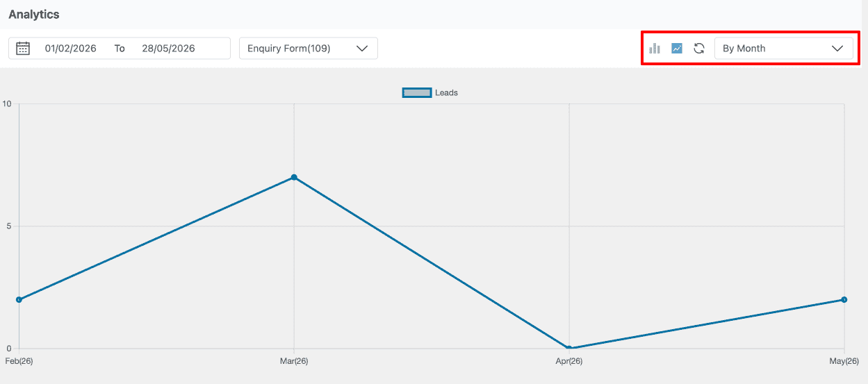Toggle the Leads legend item

pyautogui.click(x=430, y=92)
